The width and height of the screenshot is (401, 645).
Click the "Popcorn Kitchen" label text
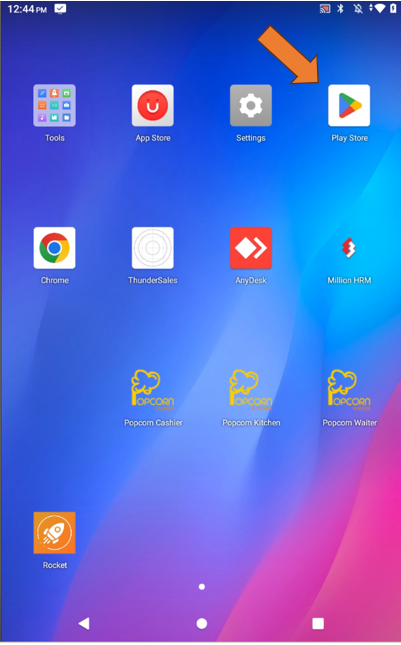pos(251,422)
